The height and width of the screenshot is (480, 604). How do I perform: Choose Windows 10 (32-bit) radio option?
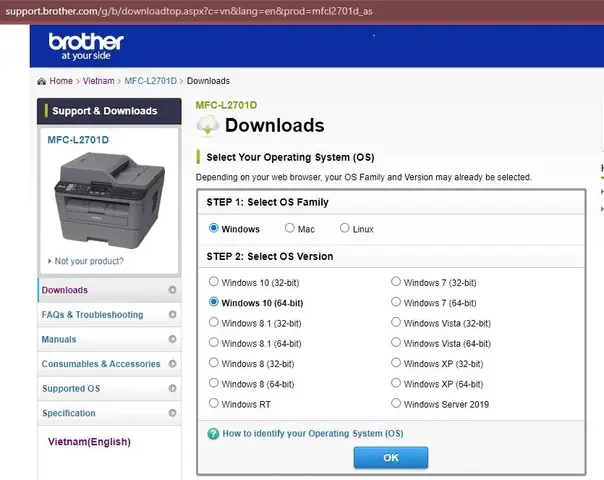pos(213,282)
